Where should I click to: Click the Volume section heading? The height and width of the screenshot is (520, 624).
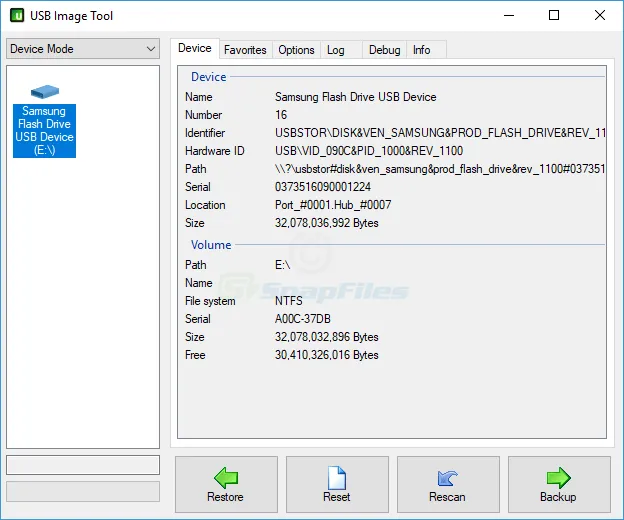click(211, 245)
